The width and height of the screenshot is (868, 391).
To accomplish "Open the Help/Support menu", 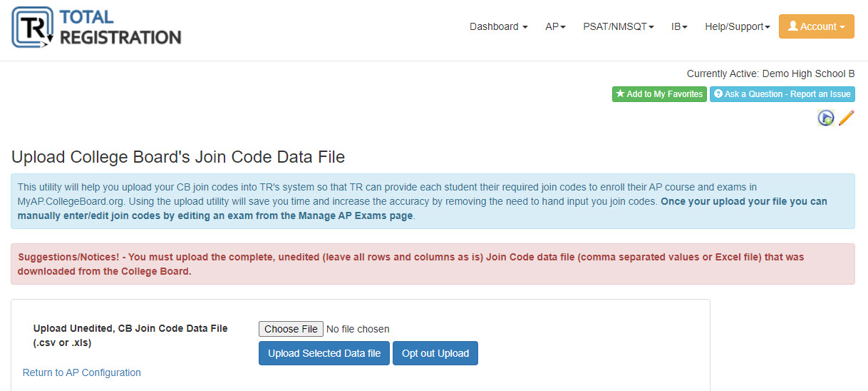I will click(738, 26).
